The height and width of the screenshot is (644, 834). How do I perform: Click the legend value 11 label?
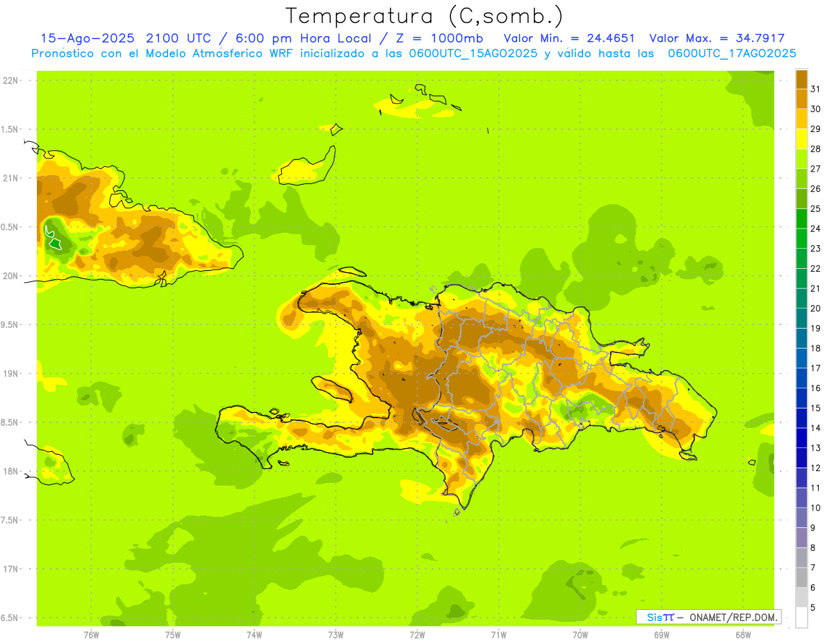815,488
